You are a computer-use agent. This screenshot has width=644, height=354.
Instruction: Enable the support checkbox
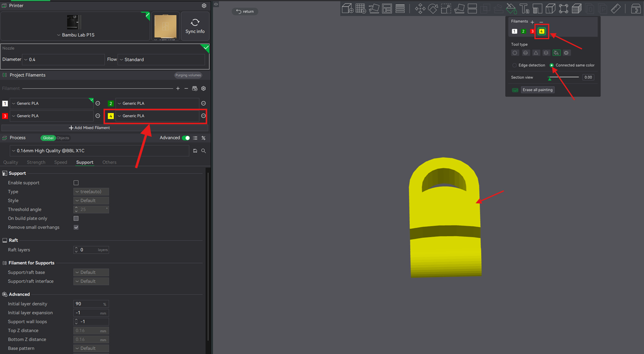tap(76, 183)
